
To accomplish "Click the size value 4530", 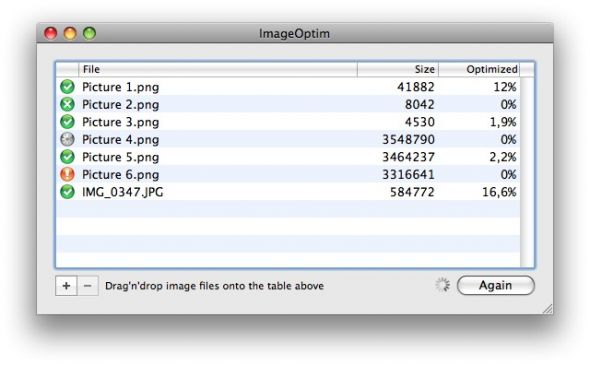I will tap(420, 122).
